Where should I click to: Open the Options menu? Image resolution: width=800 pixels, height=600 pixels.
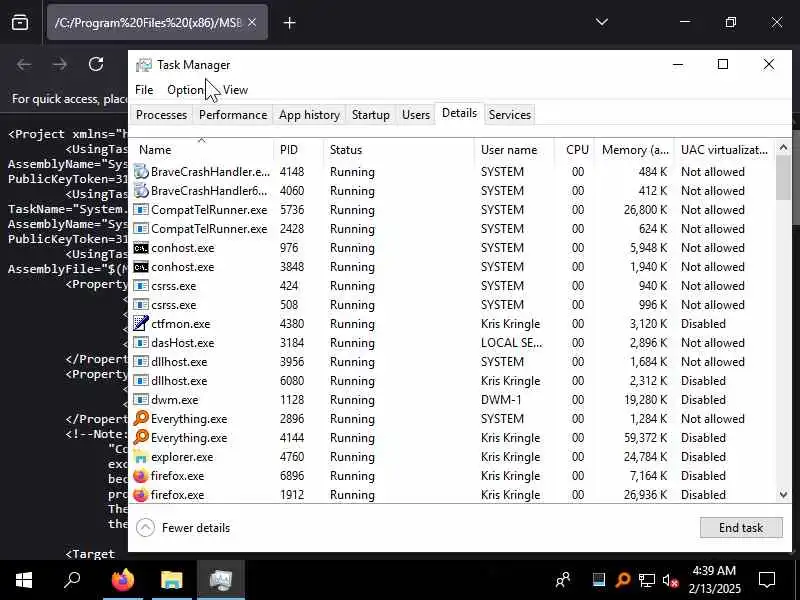tap(187, 90)
